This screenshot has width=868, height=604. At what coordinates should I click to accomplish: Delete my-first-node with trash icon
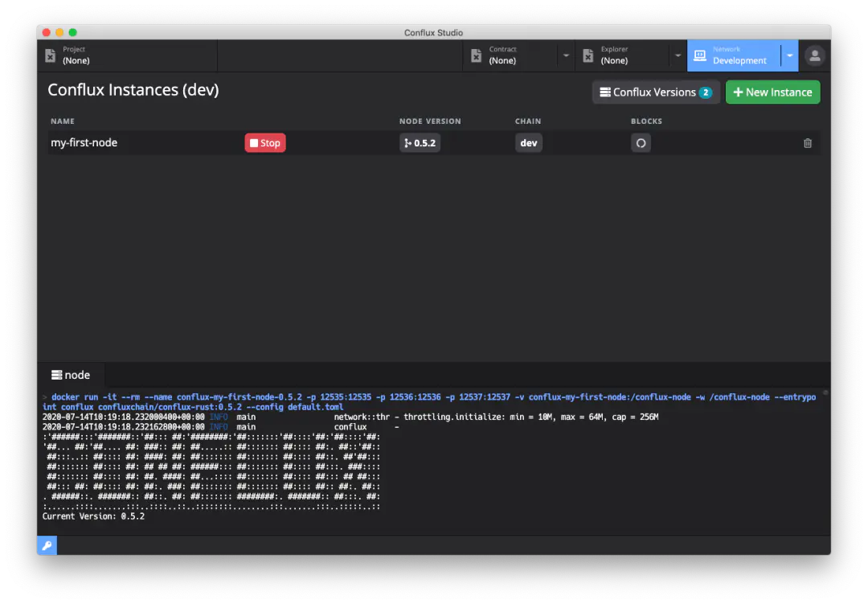(x=808, y=143)
